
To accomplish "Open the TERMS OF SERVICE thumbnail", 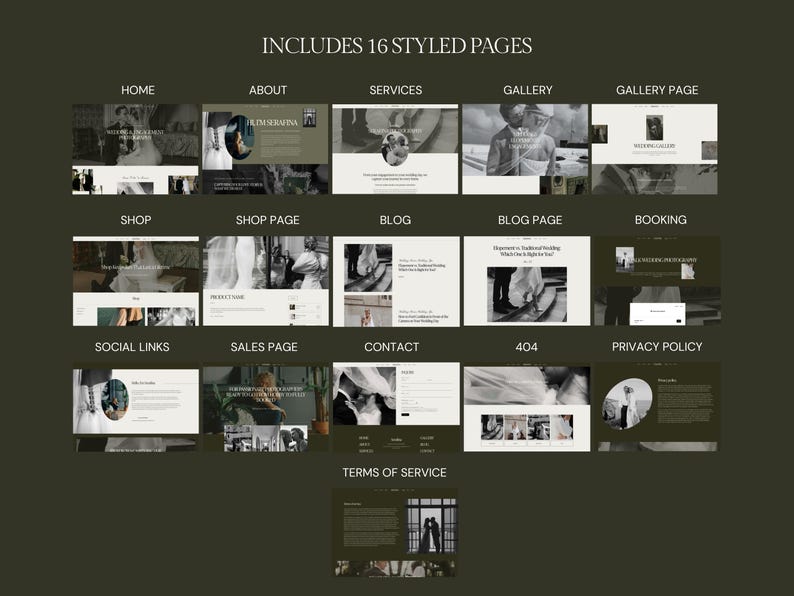I will [395, 533].
